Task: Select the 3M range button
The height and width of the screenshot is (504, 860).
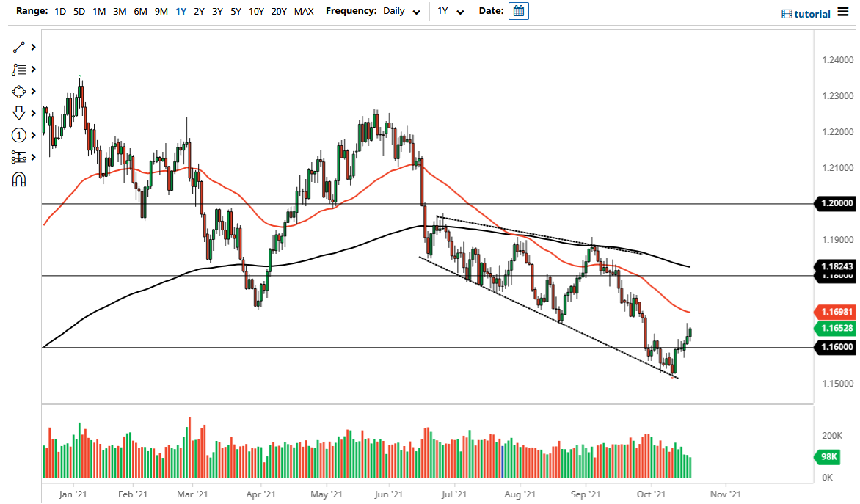Action: click(x=120, y=12)
